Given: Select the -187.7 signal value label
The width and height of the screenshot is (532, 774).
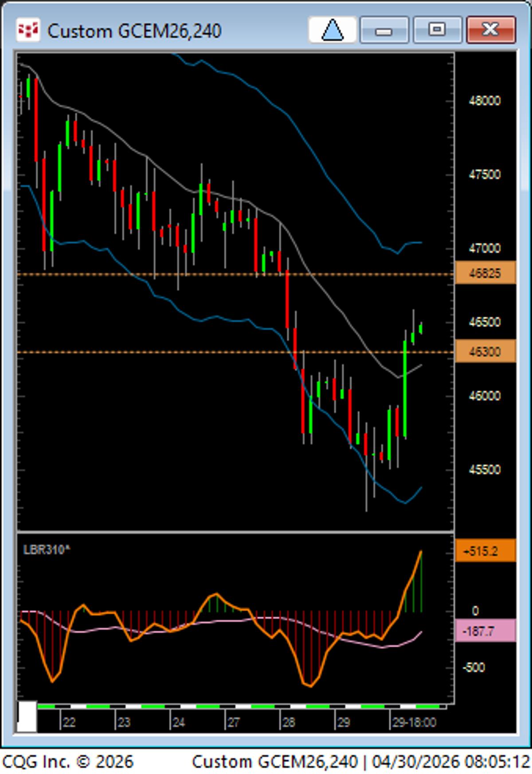Looking at the screenshot, I should tap(485, 631).
